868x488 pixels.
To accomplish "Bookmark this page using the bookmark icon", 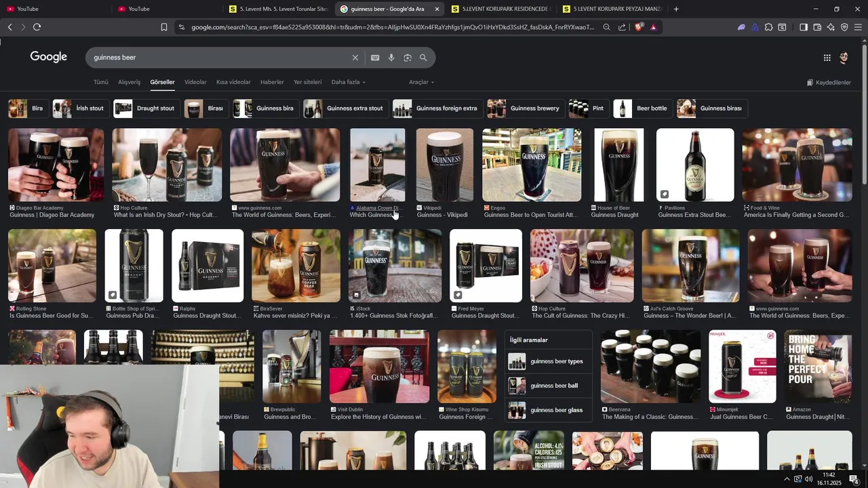I will coord(164,27).
